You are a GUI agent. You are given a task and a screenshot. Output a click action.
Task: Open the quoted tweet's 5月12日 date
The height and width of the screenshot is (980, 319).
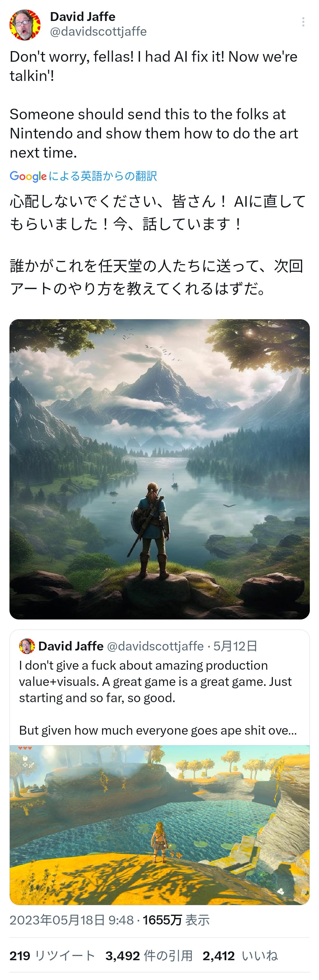tap(235, 646)
